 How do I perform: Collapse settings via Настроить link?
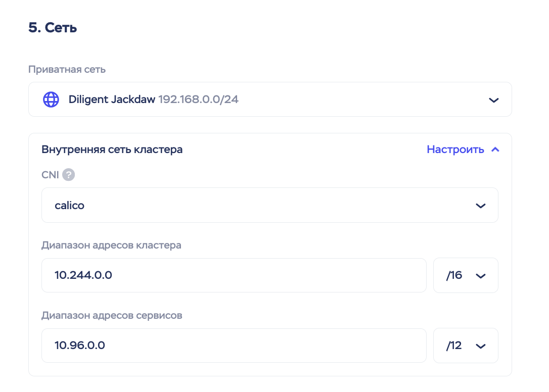click(455, 150)
